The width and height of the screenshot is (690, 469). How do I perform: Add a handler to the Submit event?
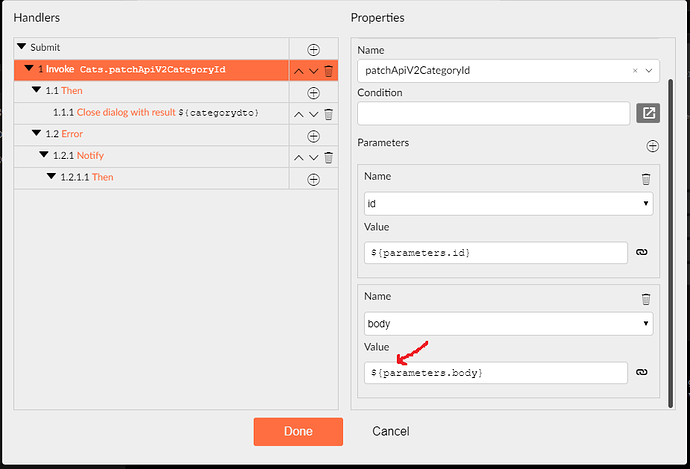tap(313, 50)
